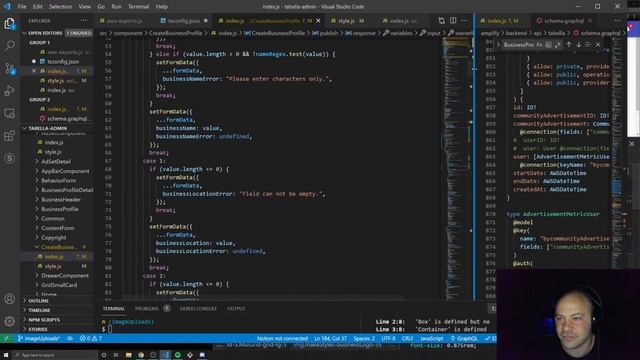Open Explorer more actions ellipsis
The image size is (640, 360).
(84, 20)
